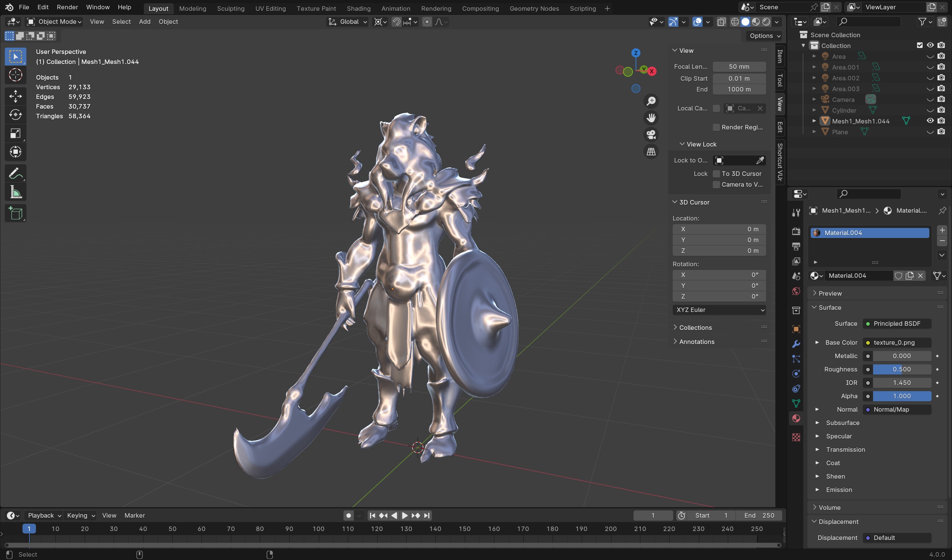Click the pan hand viewport icon
The image size is (952, 560).
[x=651, y=118]
